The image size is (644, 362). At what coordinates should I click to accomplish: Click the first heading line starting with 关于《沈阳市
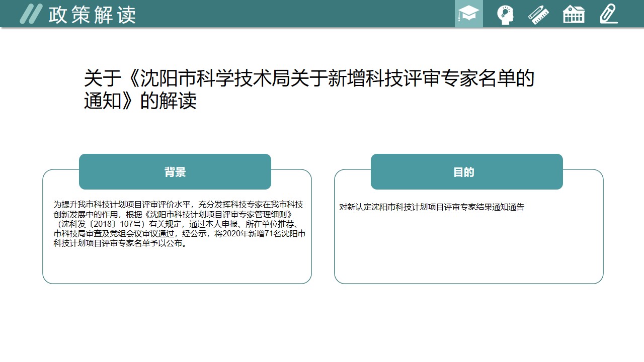click(308, 78)
